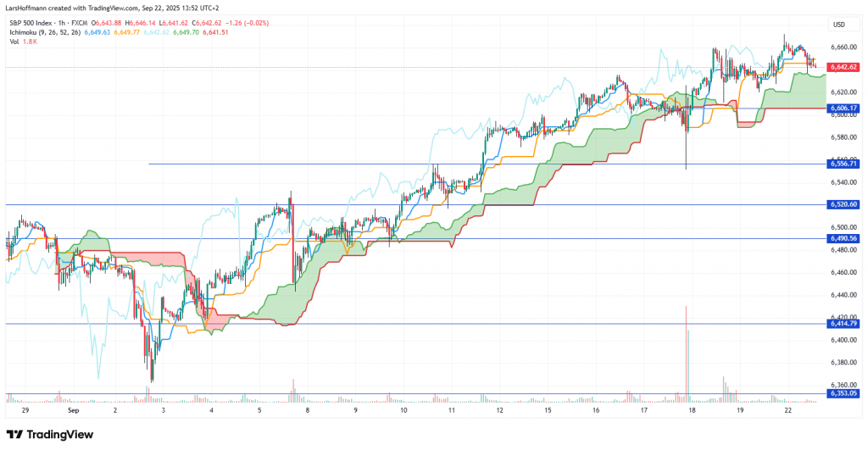Viewport: 868px width, 451px height.
Task: Select the 18 date on time axis
Action: coord(692,409)
